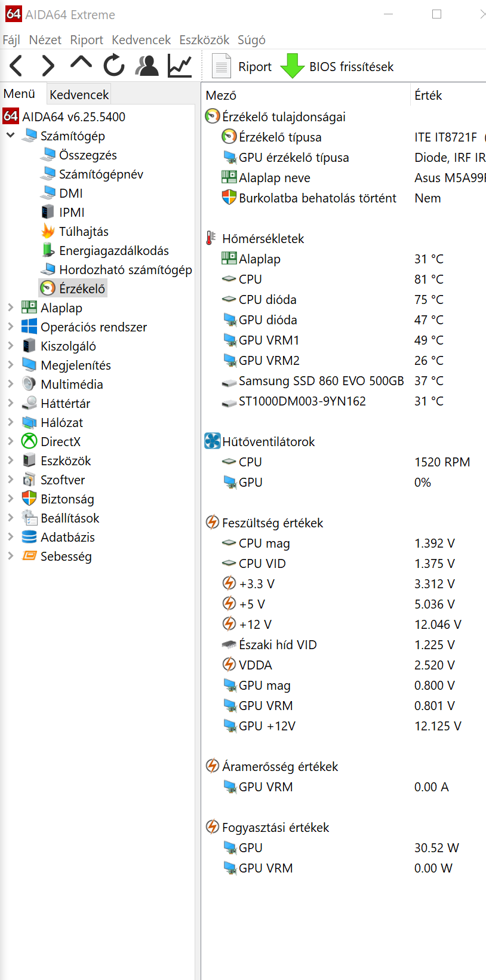This screenshot has width=486, height=980.
Task: Select the Érzékelő tree entry
Action: [x=82, y=288]
